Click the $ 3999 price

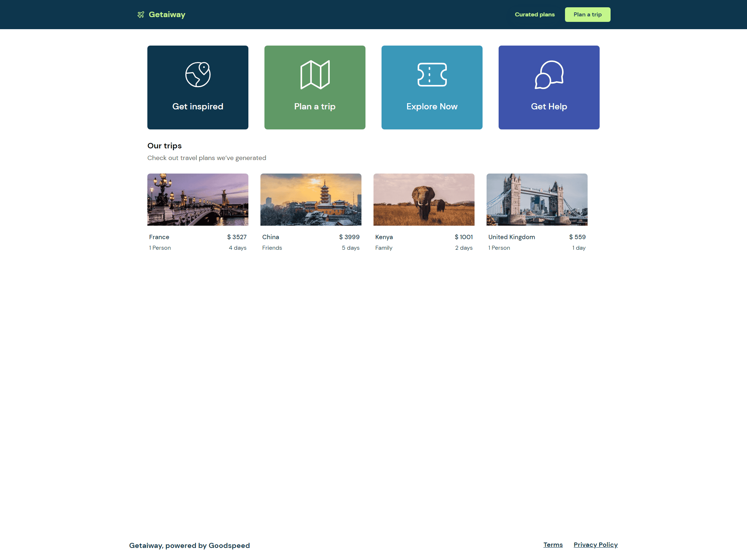pyautogui.click(x=349, y=237)
